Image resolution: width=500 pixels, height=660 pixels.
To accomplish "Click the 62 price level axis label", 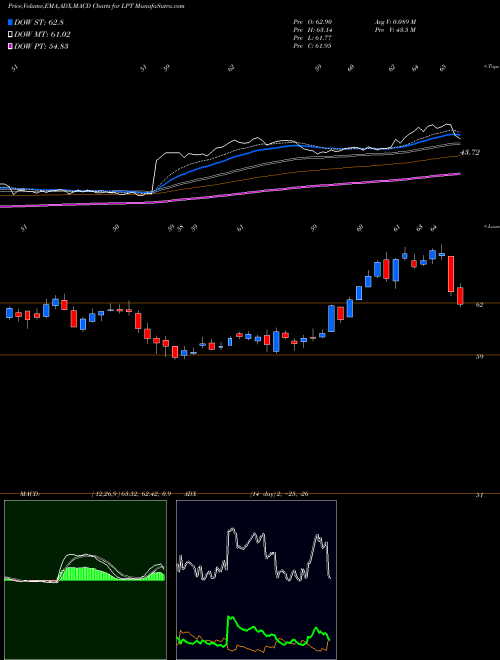I will [x=479, y=305].
